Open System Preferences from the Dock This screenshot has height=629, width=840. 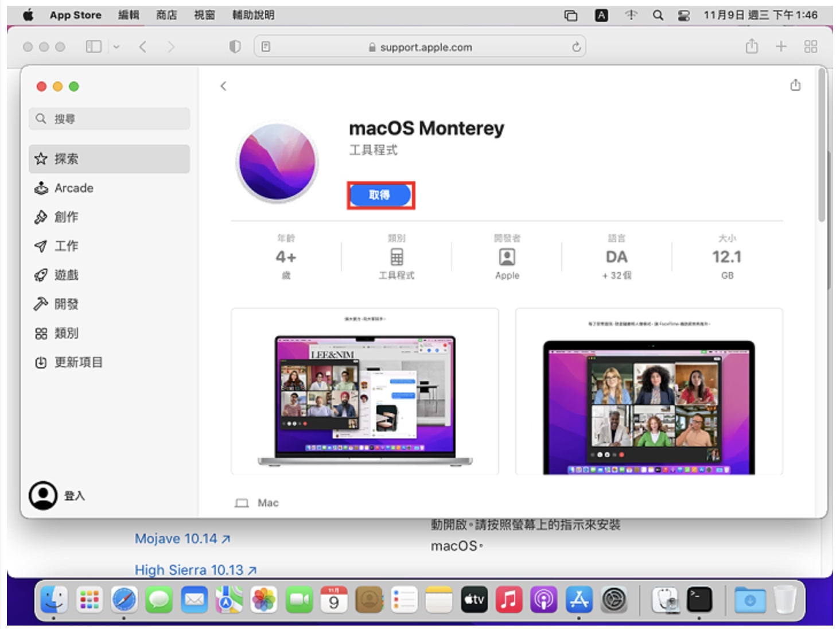[x=614, y=600]
